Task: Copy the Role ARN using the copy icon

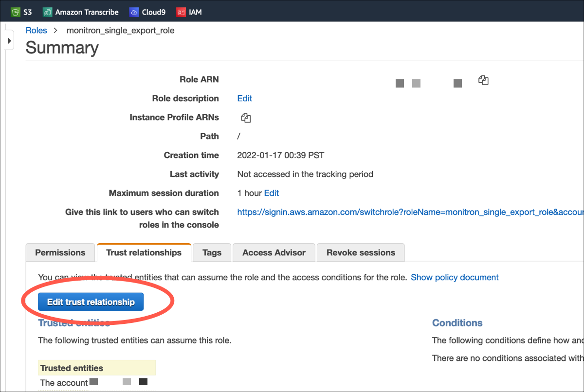Action: [483, 80]
